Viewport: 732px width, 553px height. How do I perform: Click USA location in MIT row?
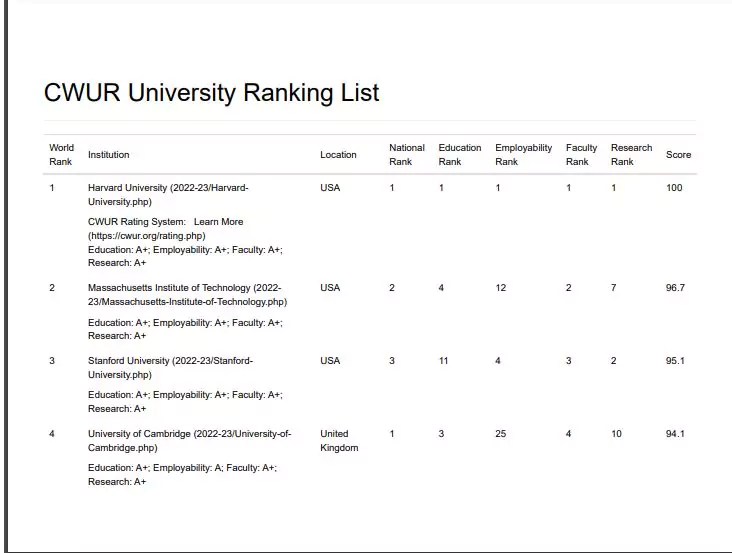pos(330,287)
